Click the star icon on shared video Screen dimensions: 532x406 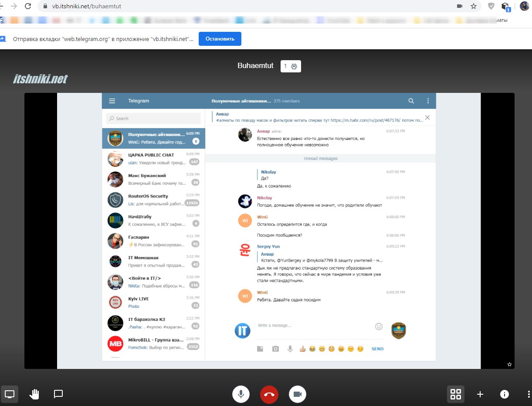tap(509, 364)
